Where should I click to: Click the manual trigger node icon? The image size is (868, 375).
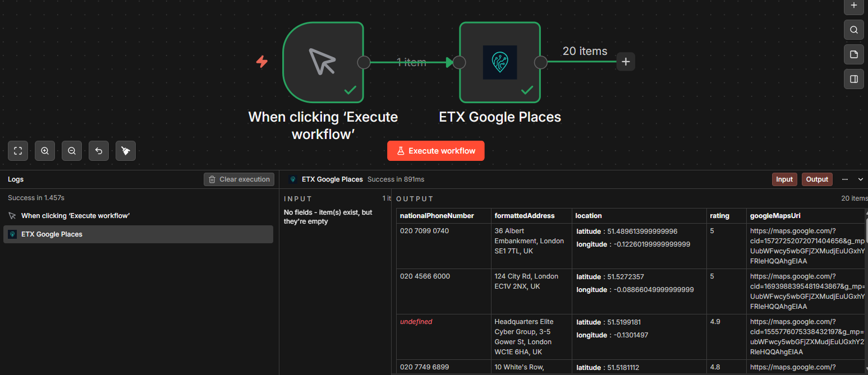click(323, 62)
